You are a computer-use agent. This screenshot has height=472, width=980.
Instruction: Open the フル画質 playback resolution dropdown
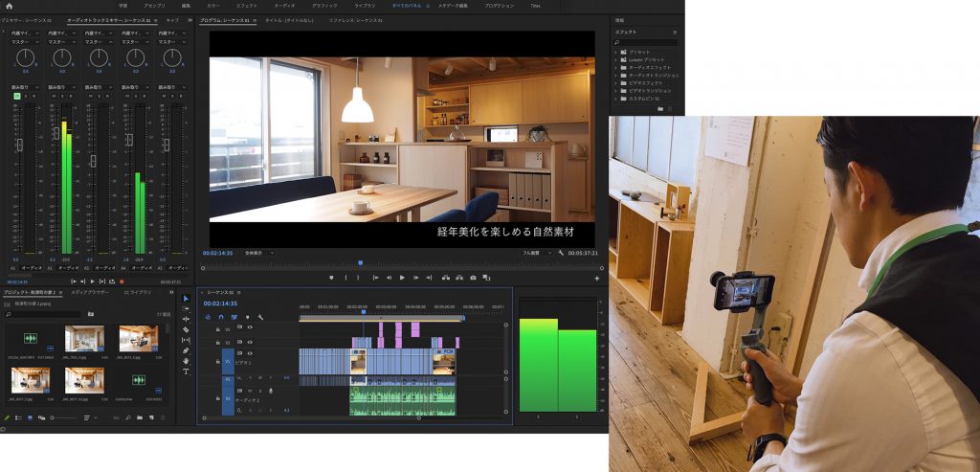pos(536,253)
